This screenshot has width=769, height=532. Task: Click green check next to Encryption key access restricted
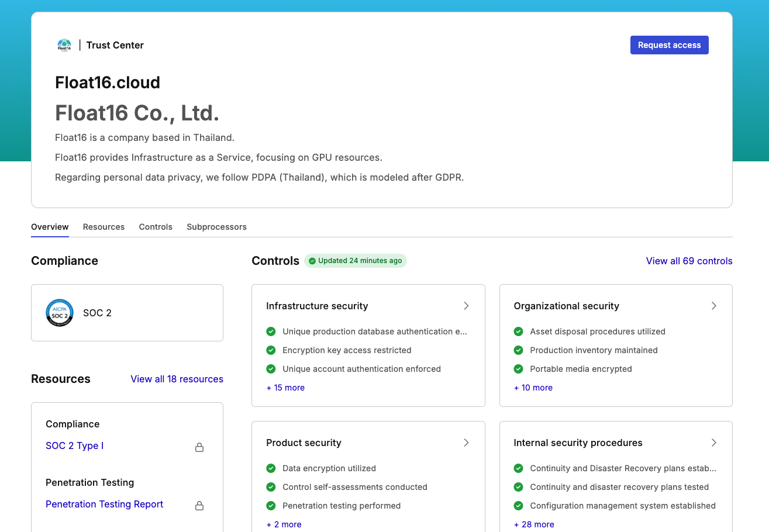[271, 350]
